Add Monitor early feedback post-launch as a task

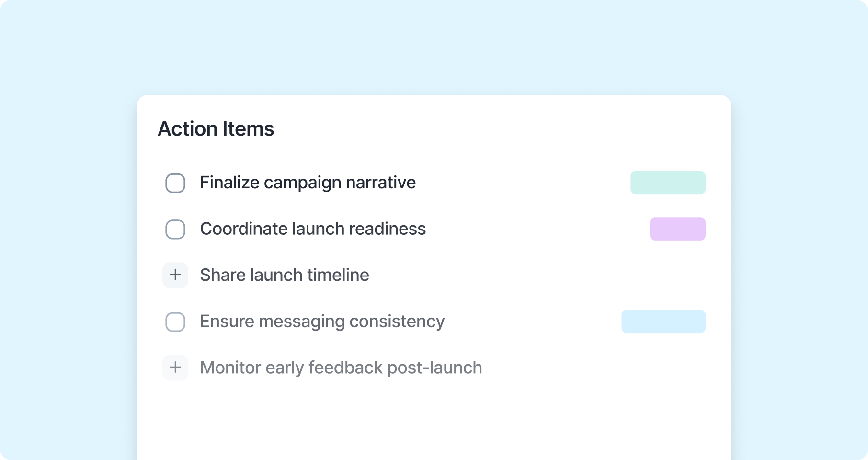[x=175, y=368]
